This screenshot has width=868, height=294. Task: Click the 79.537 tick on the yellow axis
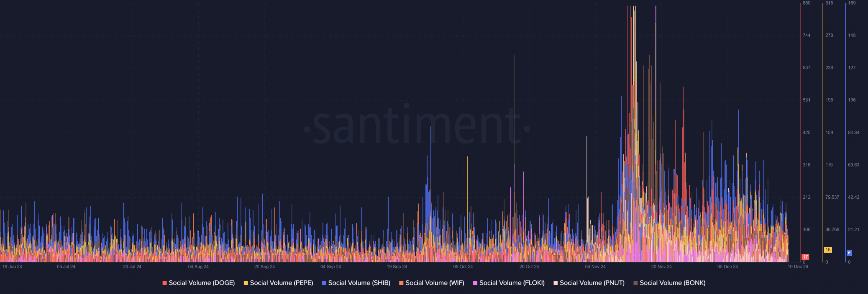[832, 197]
